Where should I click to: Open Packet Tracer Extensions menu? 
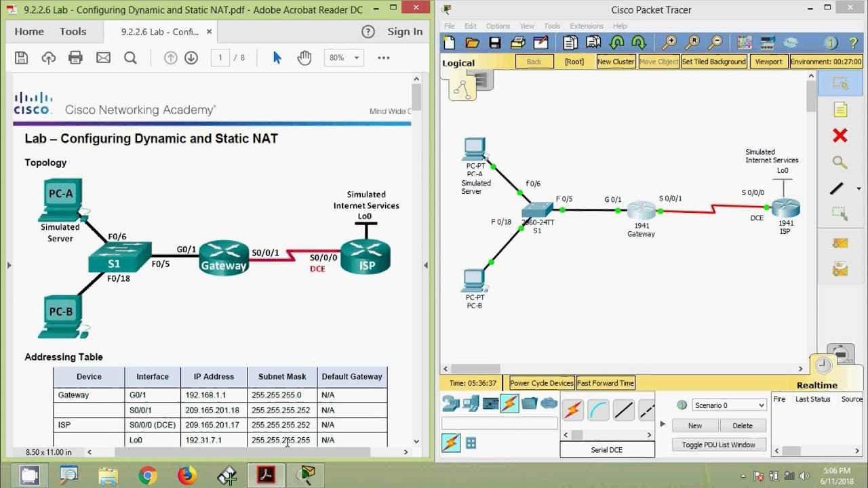tap(587, 26)
